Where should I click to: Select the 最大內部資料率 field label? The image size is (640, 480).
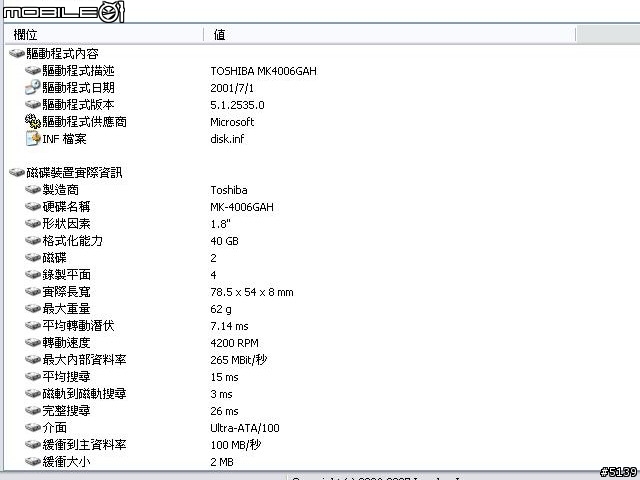click(x=84, y=359)
